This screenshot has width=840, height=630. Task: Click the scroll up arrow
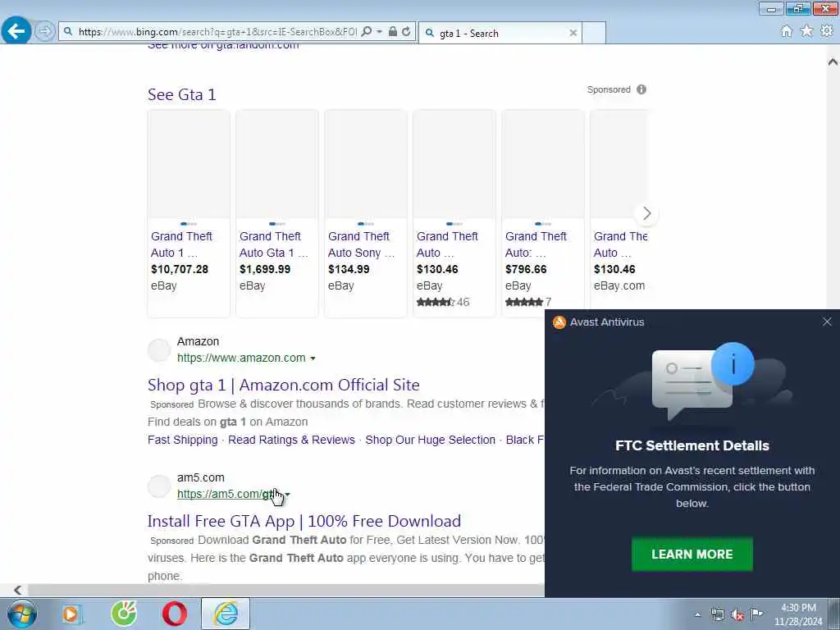833,62
